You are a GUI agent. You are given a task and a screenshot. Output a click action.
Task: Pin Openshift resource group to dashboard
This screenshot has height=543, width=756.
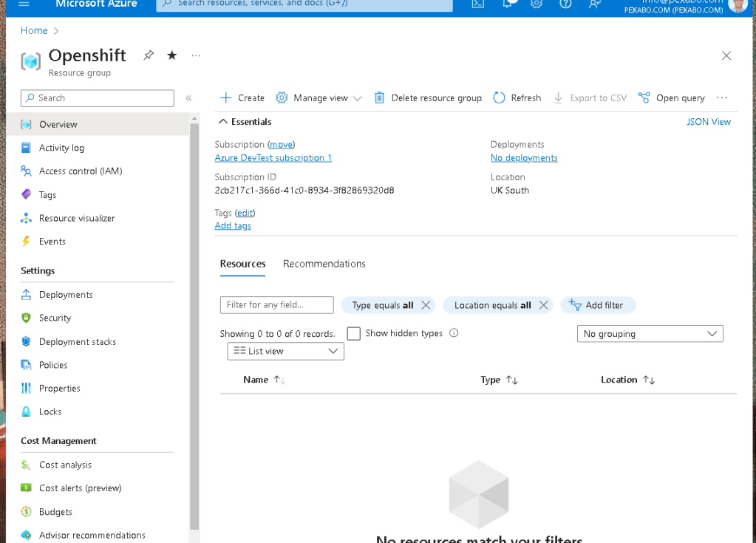(149, 55)
